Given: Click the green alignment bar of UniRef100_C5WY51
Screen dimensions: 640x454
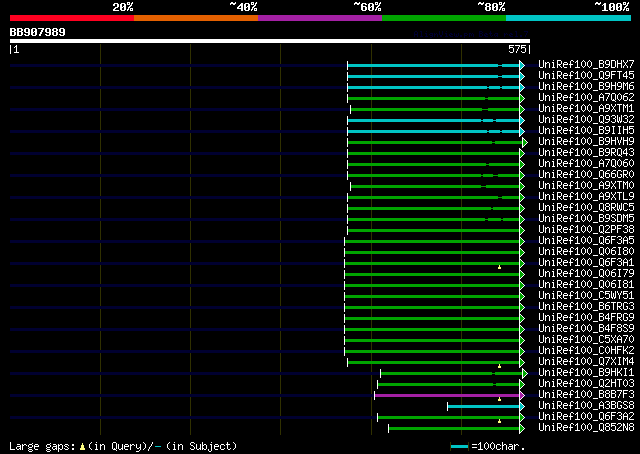Looking at the screenshot, I should click(432, 296).
